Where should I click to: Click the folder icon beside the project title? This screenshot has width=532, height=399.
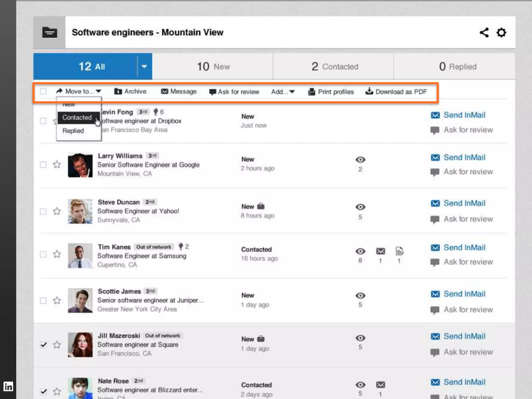(49, 32)
